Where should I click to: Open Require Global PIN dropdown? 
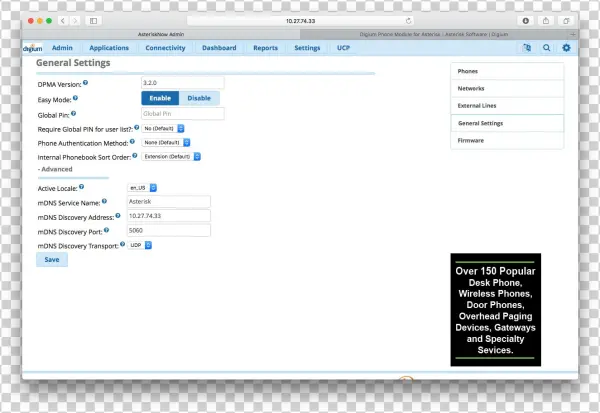tap(163, 129)
